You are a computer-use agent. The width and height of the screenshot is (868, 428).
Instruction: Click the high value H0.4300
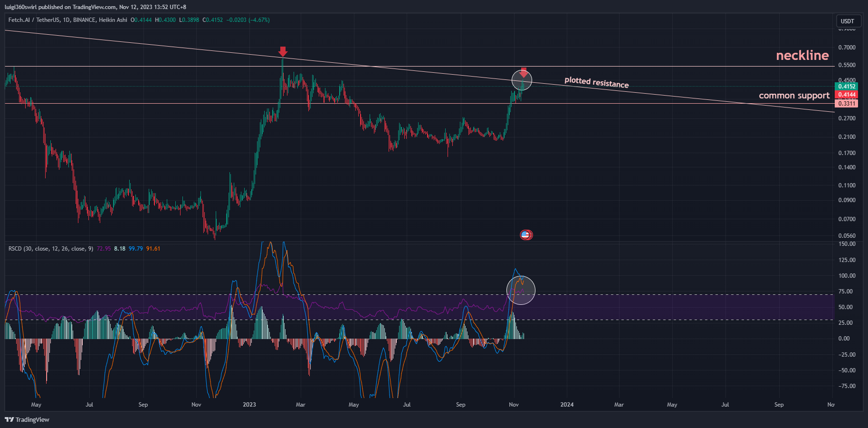coord(165,20)
